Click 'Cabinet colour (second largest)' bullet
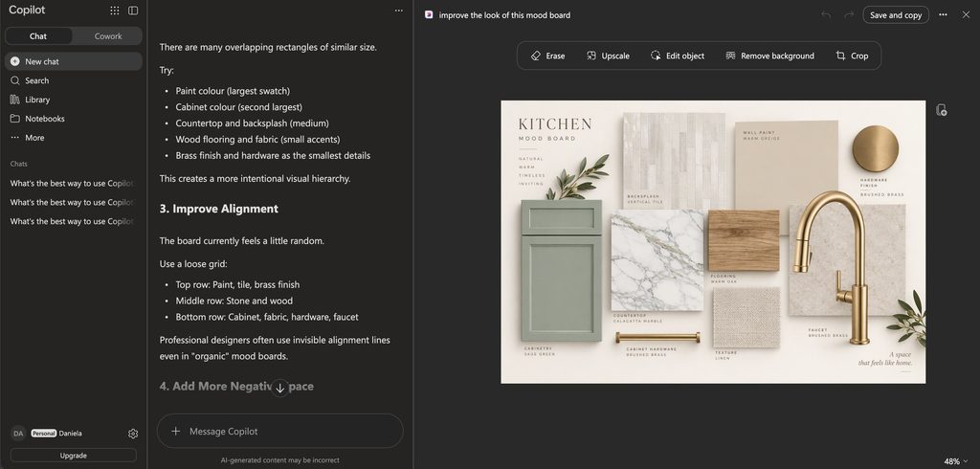This screenshot has height=469, width=980. [238, 107]
